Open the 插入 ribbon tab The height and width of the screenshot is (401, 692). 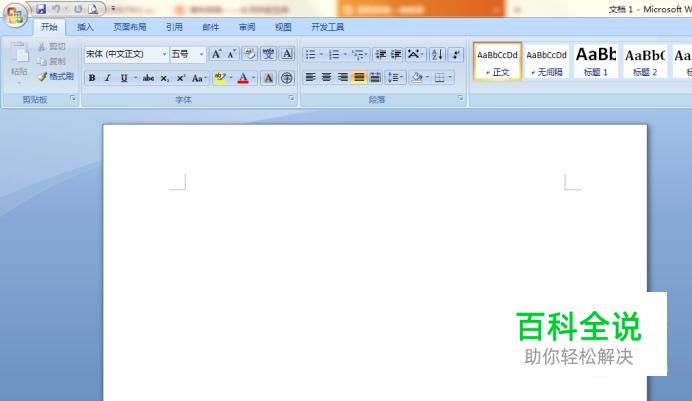pyautogui.click(x=85, y=27)
